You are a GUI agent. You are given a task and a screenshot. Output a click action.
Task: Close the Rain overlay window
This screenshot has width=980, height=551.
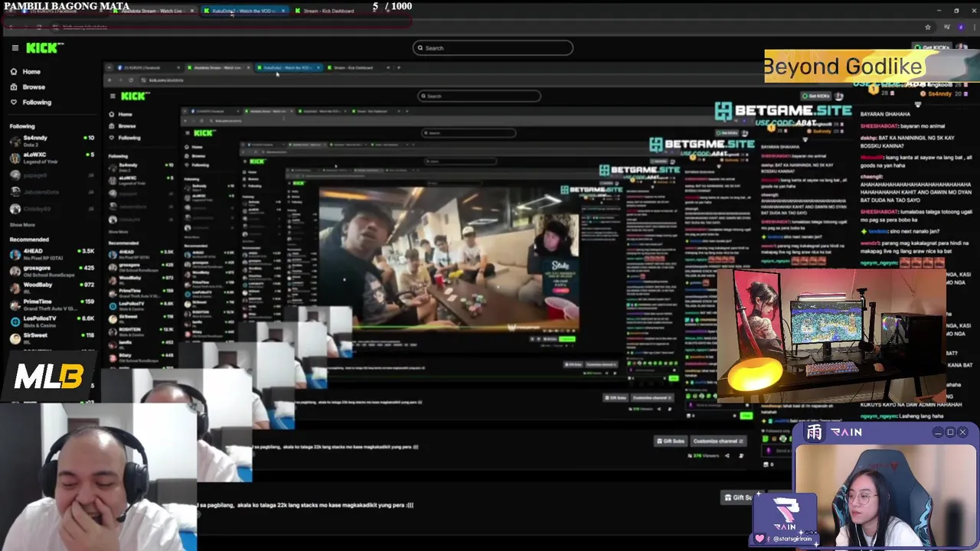(x=962, y=432)
